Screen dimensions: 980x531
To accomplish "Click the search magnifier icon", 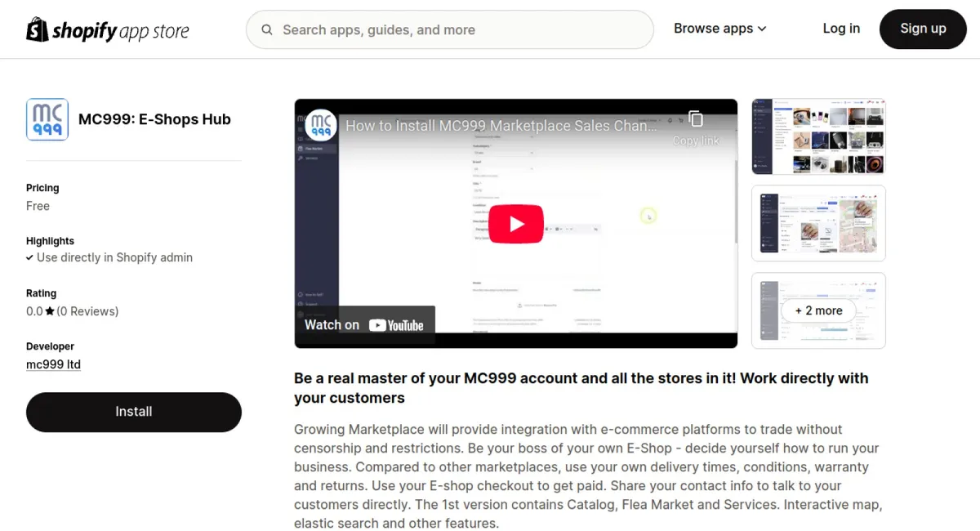I will click(x=267, y=30).
